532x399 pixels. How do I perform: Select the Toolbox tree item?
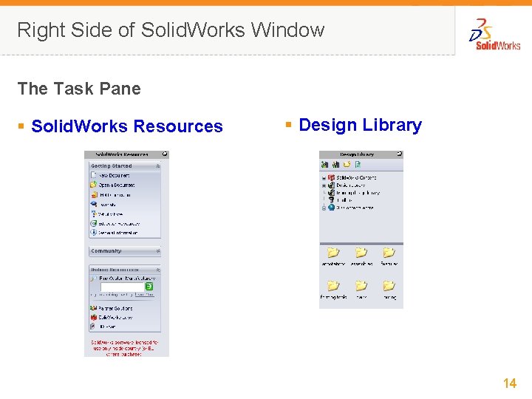coord(344,200)
